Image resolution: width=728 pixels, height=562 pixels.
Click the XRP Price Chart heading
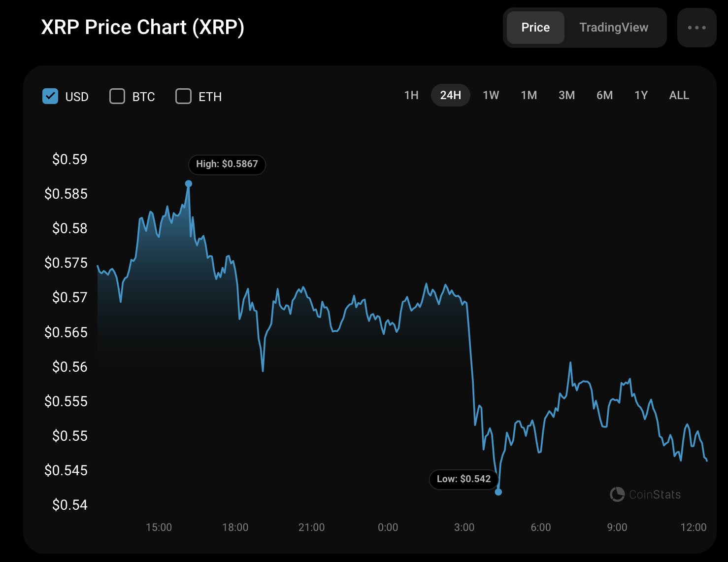pyautogui.click(x=142, y=27)
